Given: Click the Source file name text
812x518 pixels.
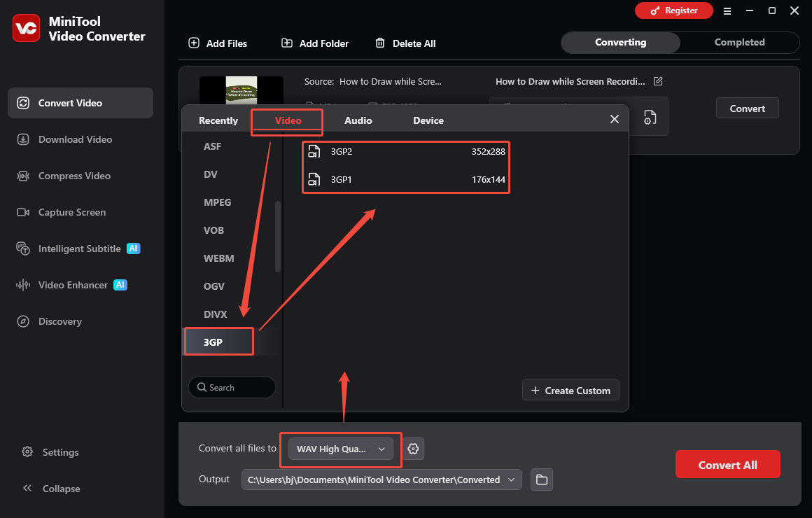Looking at the screenshot, I should pyautogui.click(x=391, y=81).
